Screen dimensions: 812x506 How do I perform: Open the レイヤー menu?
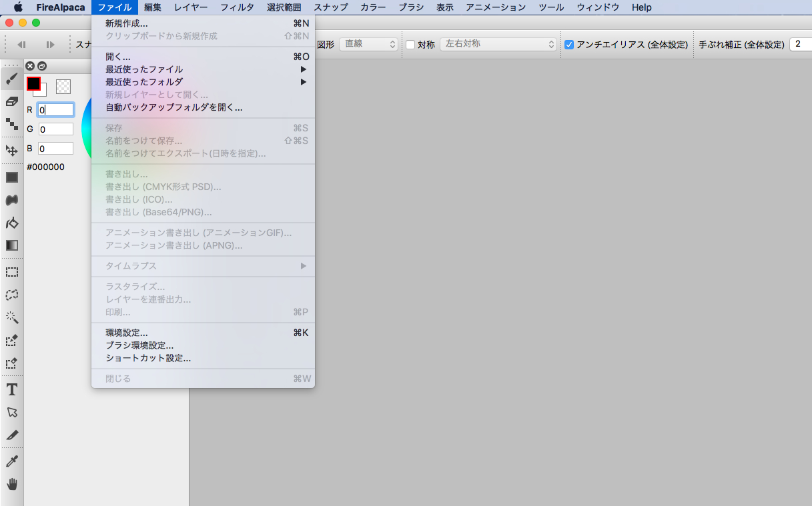pos(191,7)
